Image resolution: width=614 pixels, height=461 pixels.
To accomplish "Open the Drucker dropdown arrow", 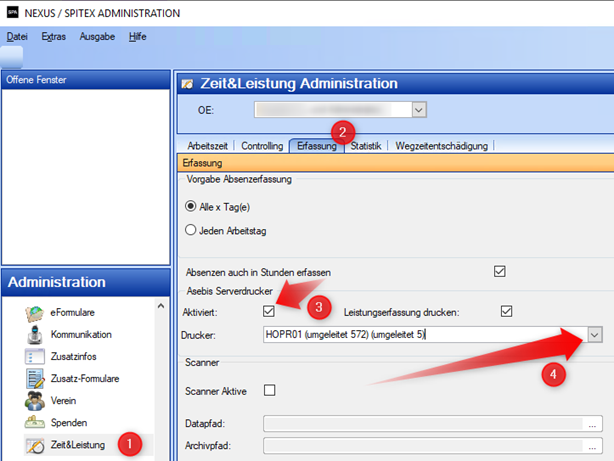I will tap(594, 335).
